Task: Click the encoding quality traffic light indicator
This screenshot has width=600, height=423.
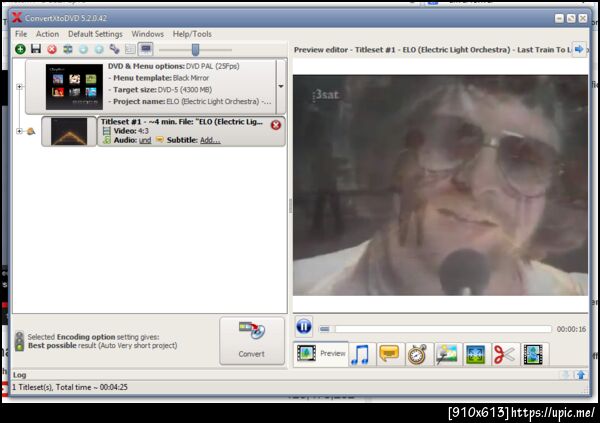Action: click(x=19, y=341)
